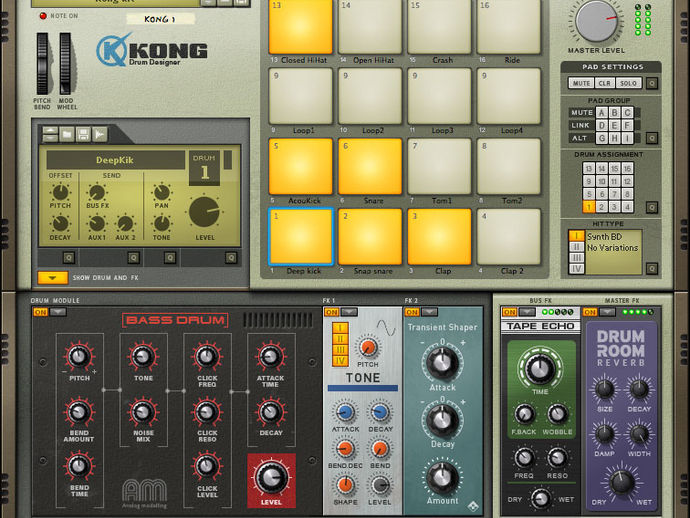The image size is (690, 518).
Task: Hit pad 6 Snare
Action: point(370,166)
